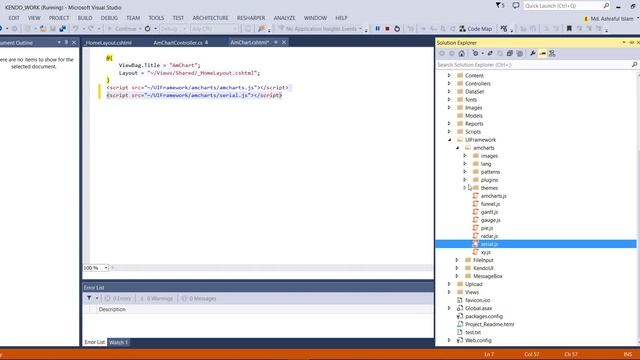Select the amcharts.js file in Solution Explorer
Viewport: 640px width, 360px height.
493,196
